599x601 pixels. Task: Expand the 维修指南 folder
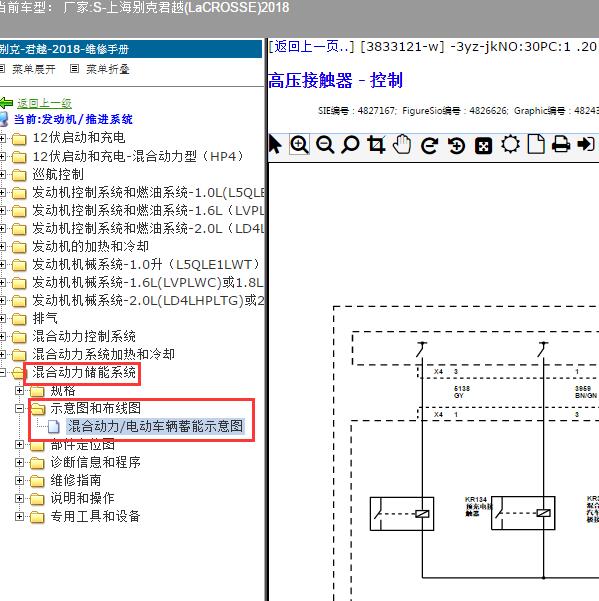click(x=20, y=481)
